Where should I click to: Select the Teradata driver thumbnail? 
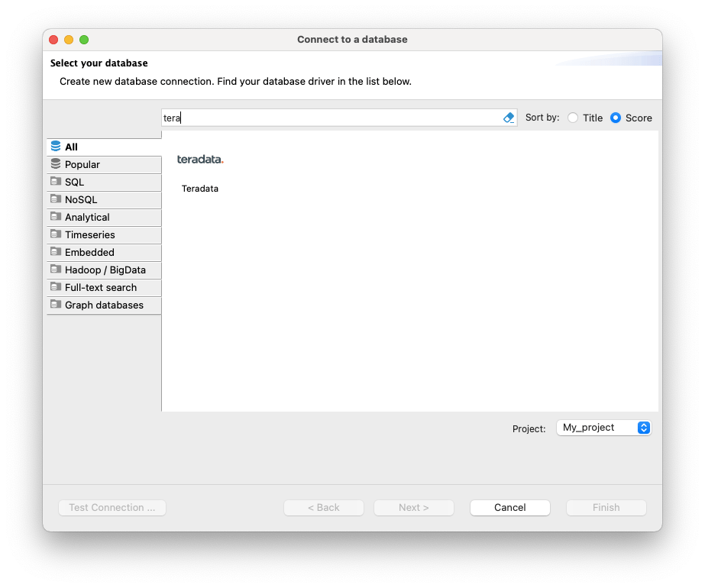click(x=199, y=170)
